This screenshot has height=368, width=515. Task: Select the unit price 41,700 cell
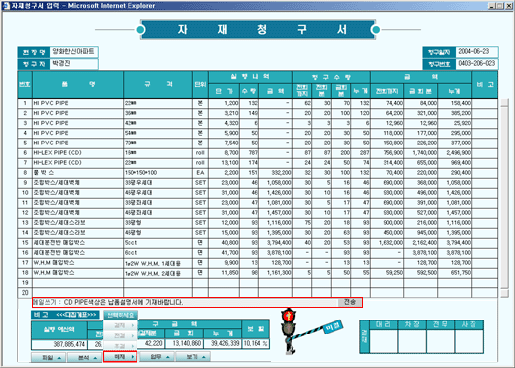click(224, 253)
